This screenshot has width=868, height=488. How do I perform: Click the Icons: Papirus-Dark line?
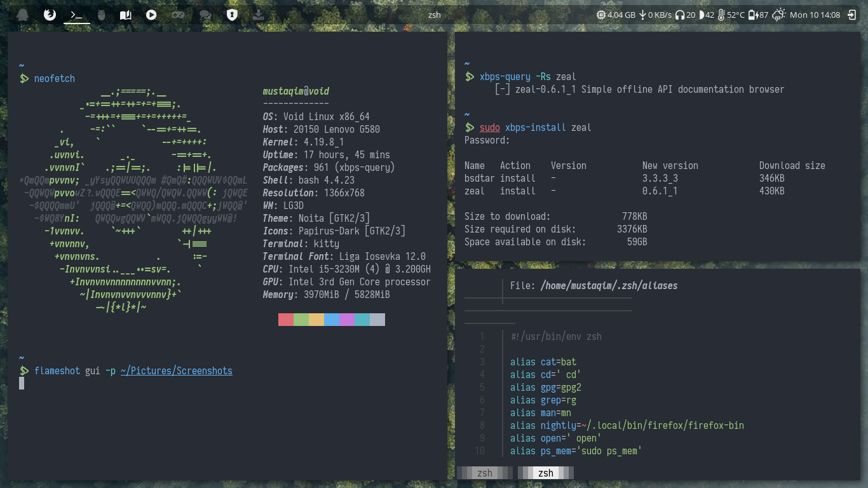click(334, 231)
